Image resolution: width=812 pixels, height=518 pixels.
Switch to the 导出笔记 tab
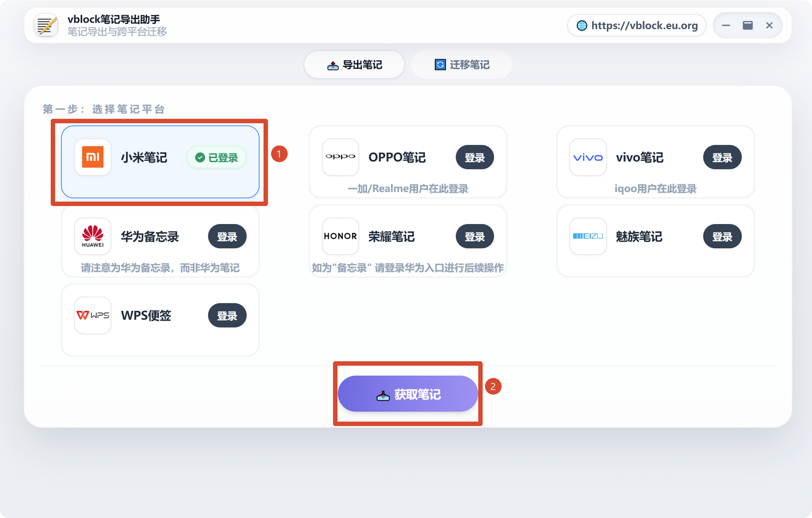tap(354, 65)
